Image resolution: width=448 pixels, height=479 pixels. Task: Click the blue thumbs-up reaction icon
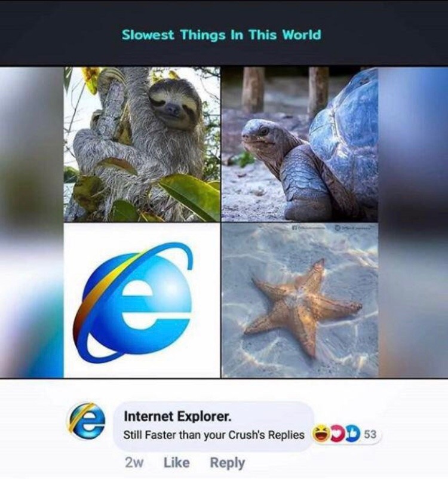[x=352, y=434]
